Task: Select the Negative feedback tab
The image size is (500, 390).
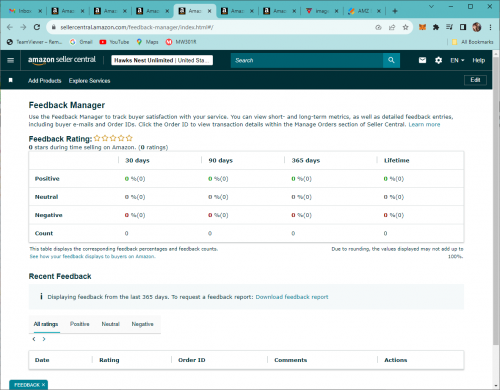Action: (x=142, y=324)
